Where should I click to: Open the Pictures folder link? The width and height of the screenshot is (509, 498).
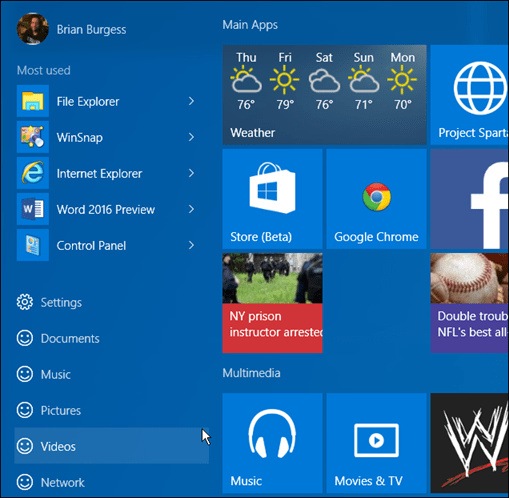pyautogui.click(x=61, y=411)
